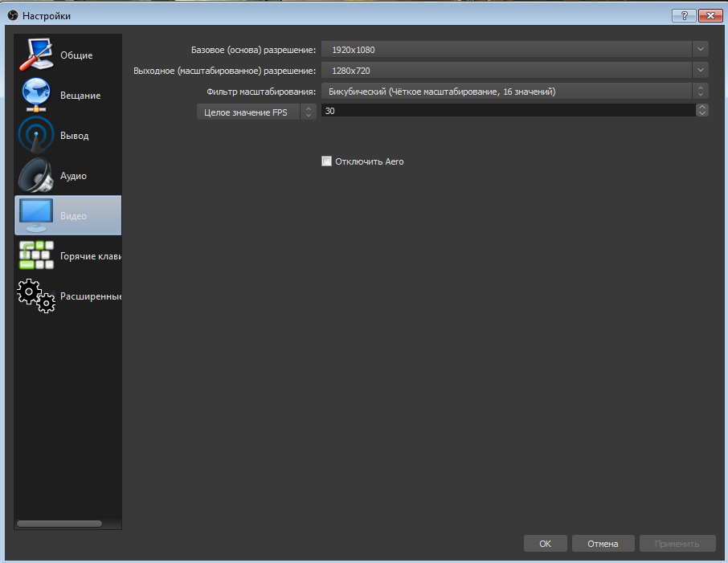
Task: Open the Горячие клавиши keyboard icon
Action: 35,255
